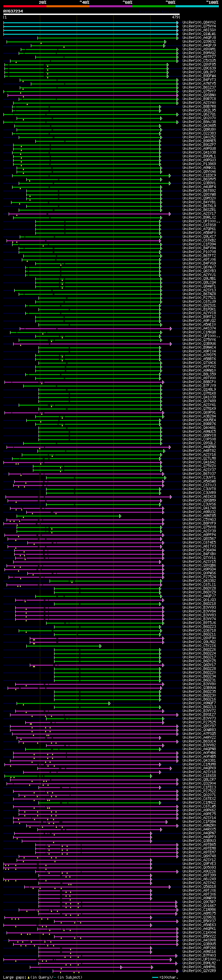Click the white query sequence bar

(92, 15)
